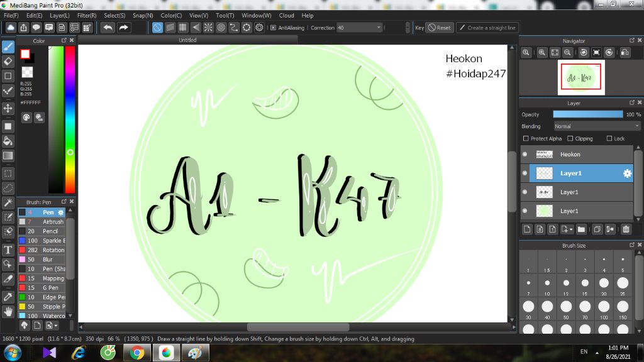
Task: Open settings gear for selected Layer1
Action: pyautogui.click(x=627, y=173)
